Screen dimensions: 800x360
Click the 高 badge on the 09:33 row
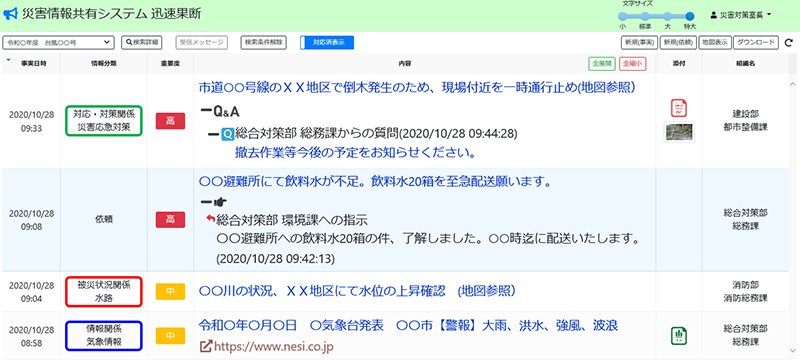coord(170,121)
